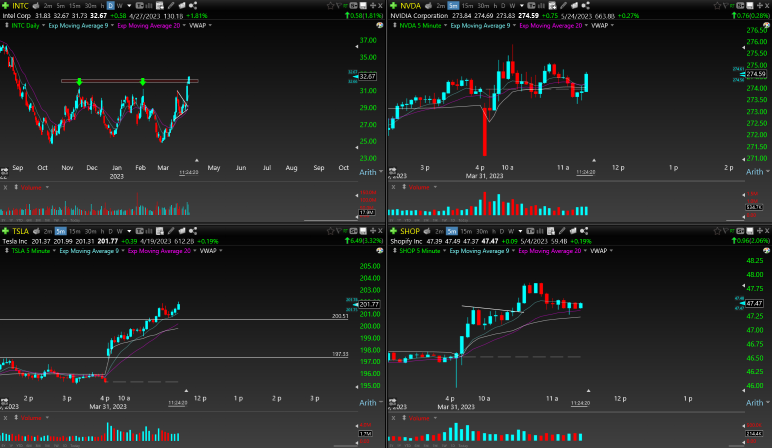Click the 32.67 price tag on INTC axis
The height and width of the screenshot is (448, 772).
367,76
